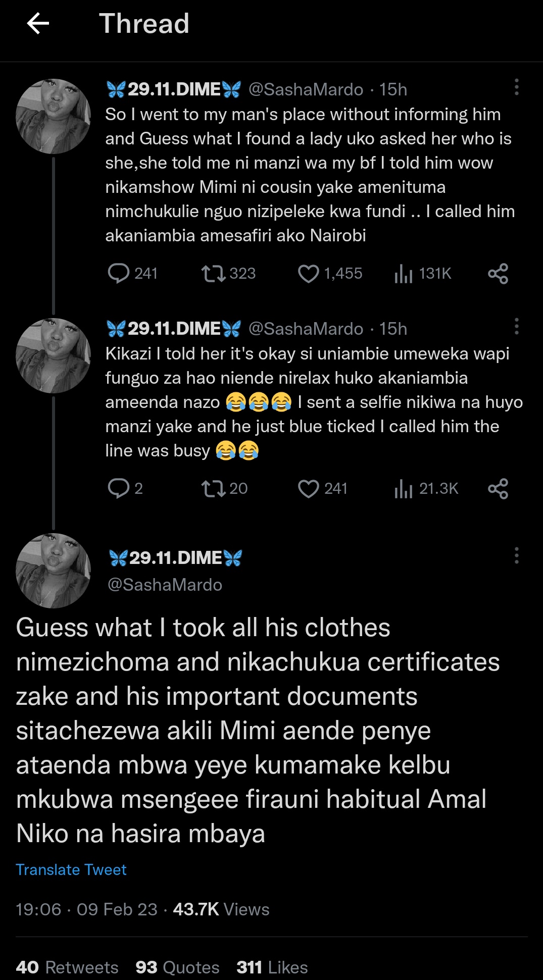Share the second tweet about the selfie
The height and width of the screenshot is (980, 543).
498,488
